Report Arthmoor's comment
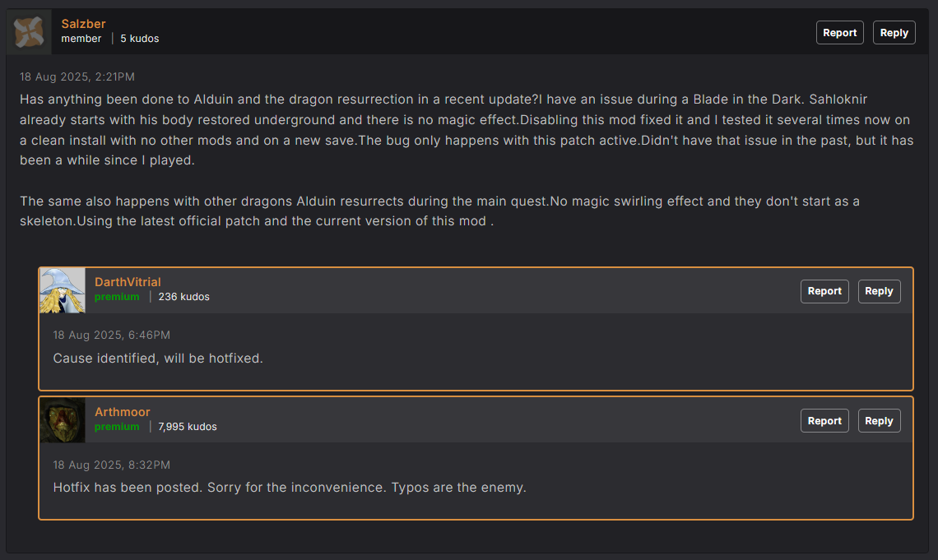The width and height of the screenshot is (938, 560). (x=824, y=421)
